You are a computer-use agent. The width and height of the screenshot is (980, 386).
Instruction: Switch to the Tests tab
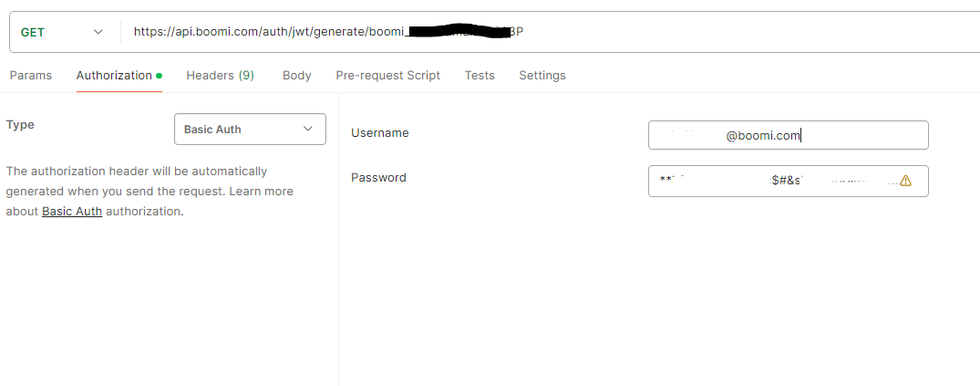480,76
